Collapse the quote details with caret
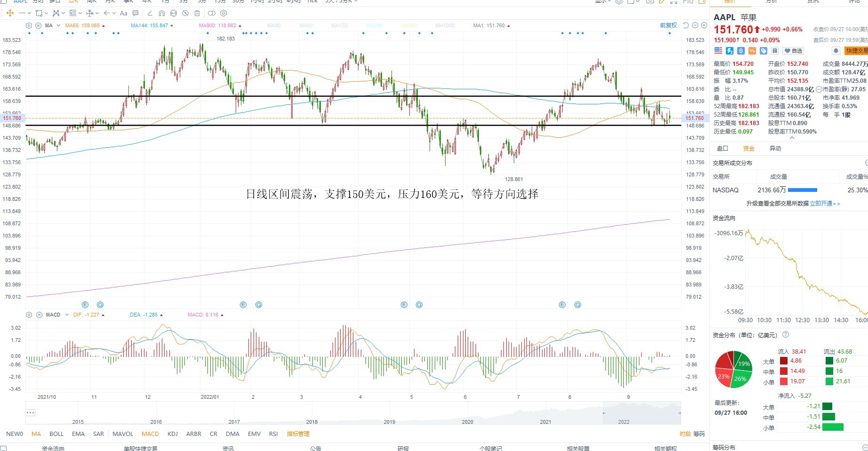The image size is (868, 451). click(792, 138)
